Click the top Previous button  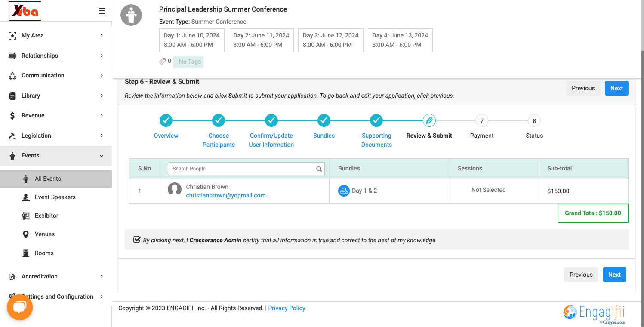pyautogui.click(x=583, y=88)
